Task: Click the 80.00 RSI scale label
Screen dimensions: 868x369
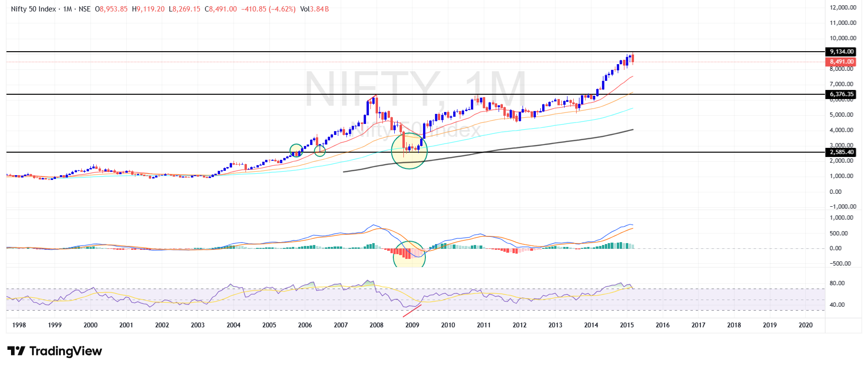Action: (837, 283)
